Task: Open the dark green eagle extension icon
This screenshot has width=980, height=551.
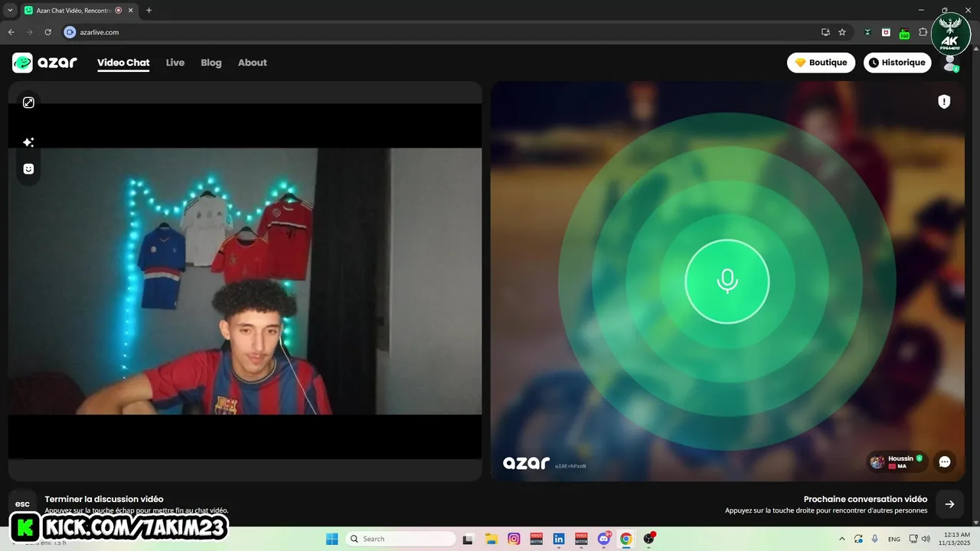Action: coord(867,32)
